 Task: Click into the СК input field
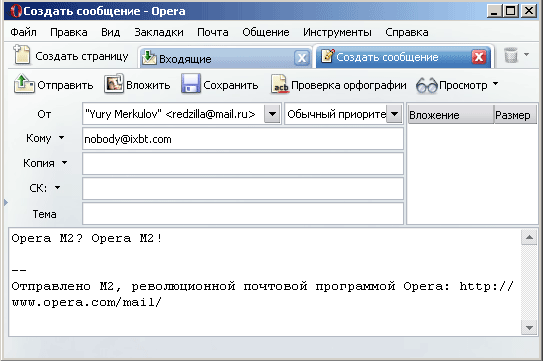243,188
